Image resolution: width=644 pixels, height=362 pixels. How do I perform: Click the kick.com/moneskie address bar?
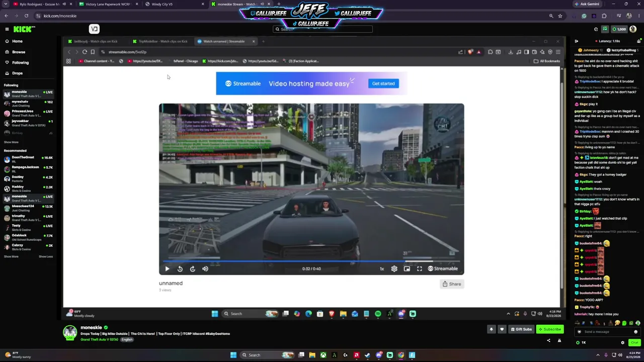(x=292, y=16)
